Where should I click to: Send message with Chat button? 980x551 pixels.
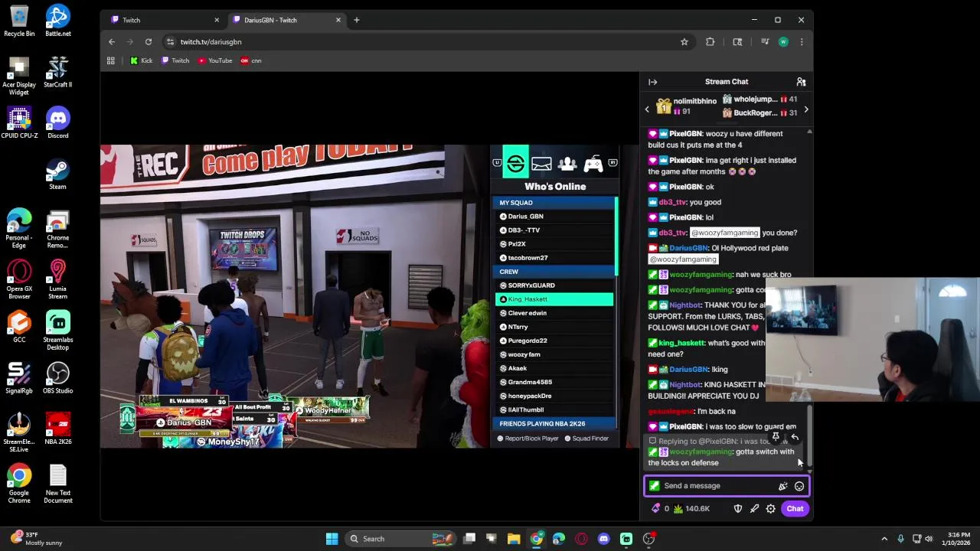pos(795,509)
